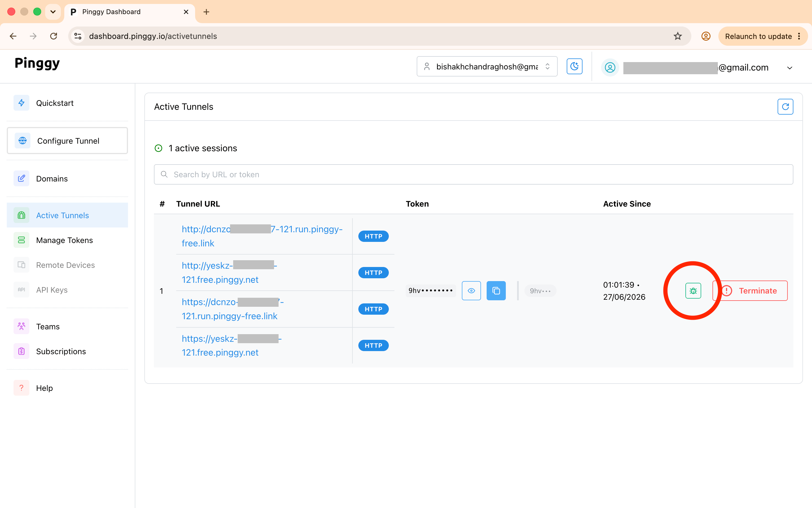Go to Quickstart in the sidebar
Screen dimensions: 812x508
tap(67, 103)
